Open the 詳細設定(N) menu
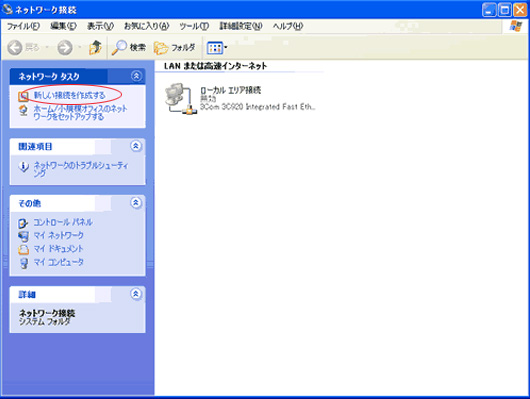This screenshot has width=530, height=399. coord(241,26)
